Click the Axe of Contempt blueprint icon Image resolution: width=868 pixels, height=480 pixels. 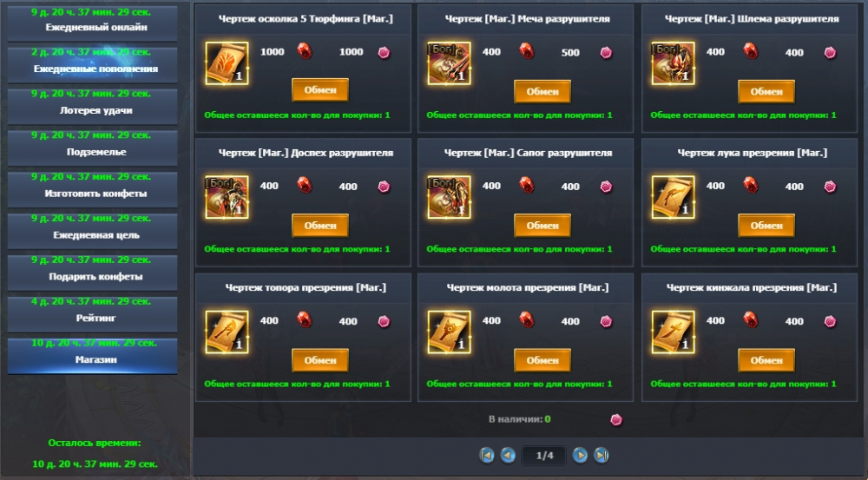tap(227, 332)
